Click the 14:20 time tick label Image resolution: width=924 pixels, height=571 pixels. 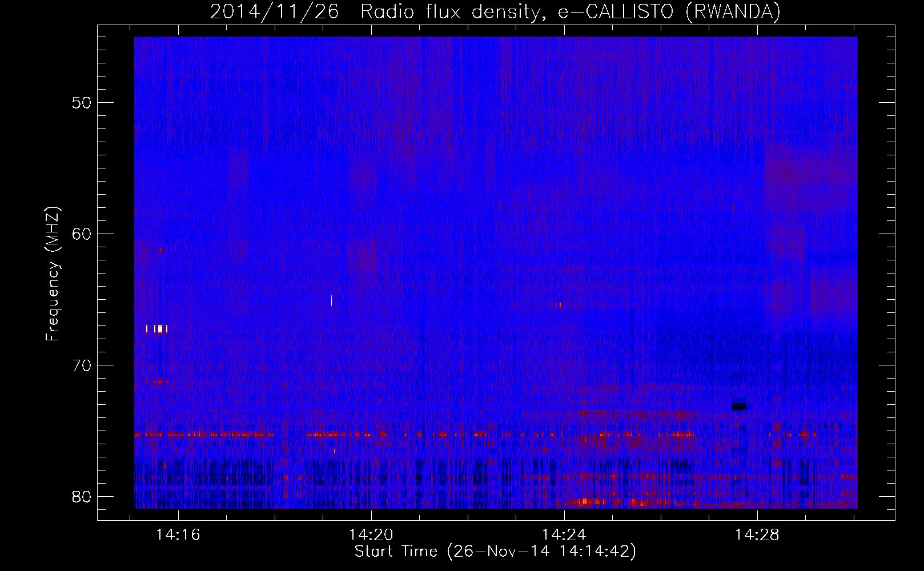(x=371, y=535)
